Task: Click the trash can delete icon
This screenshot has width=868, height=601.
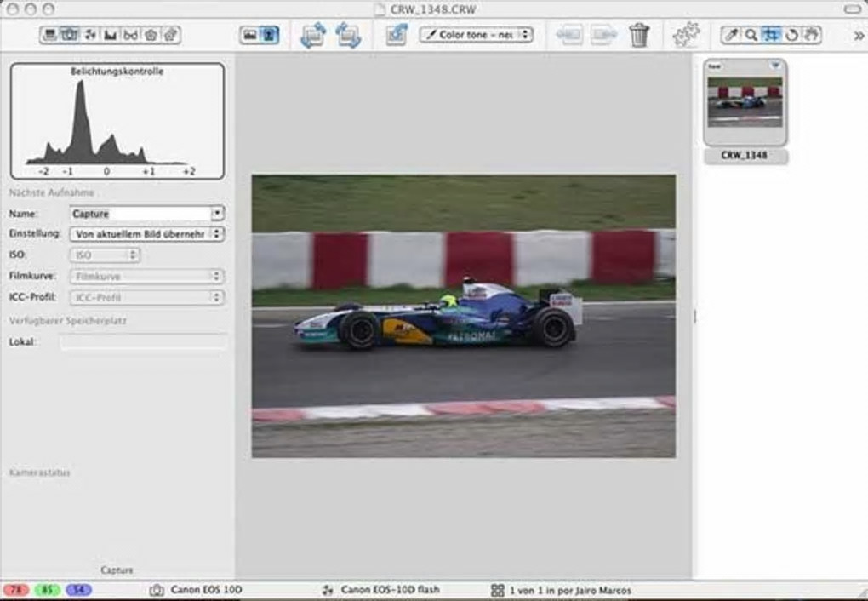Action: [x=639, y=35]
